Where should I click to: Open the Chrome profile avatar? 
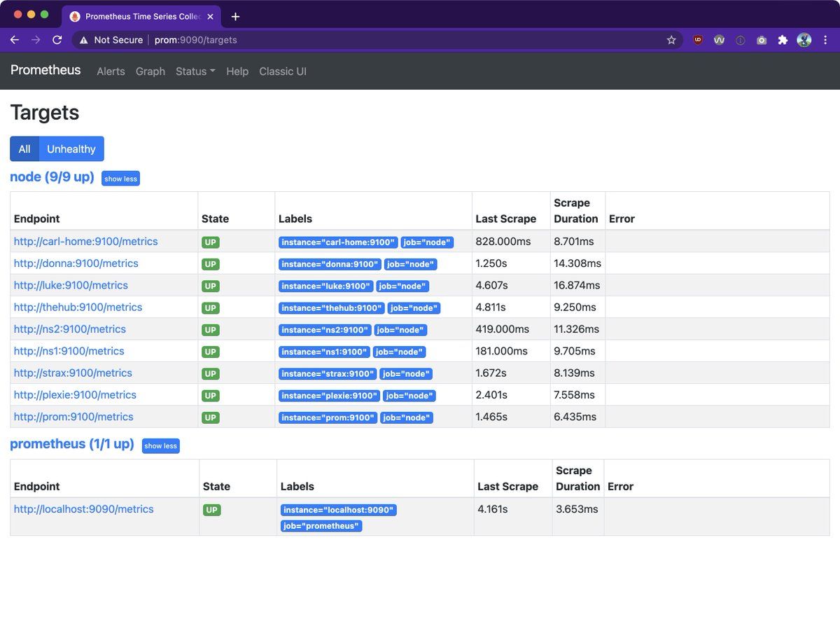804,40
